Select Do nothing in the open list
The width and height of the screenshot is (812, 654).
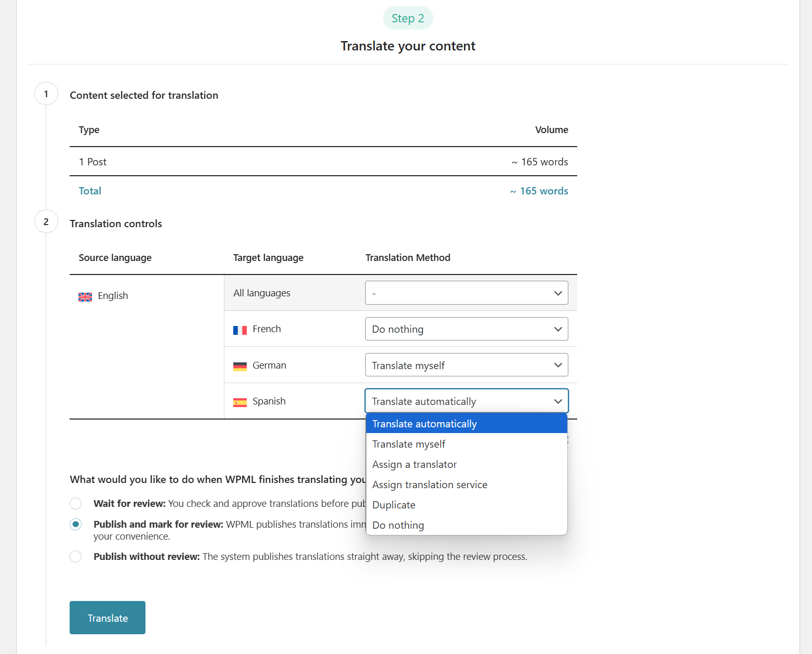tap(467, 525)
